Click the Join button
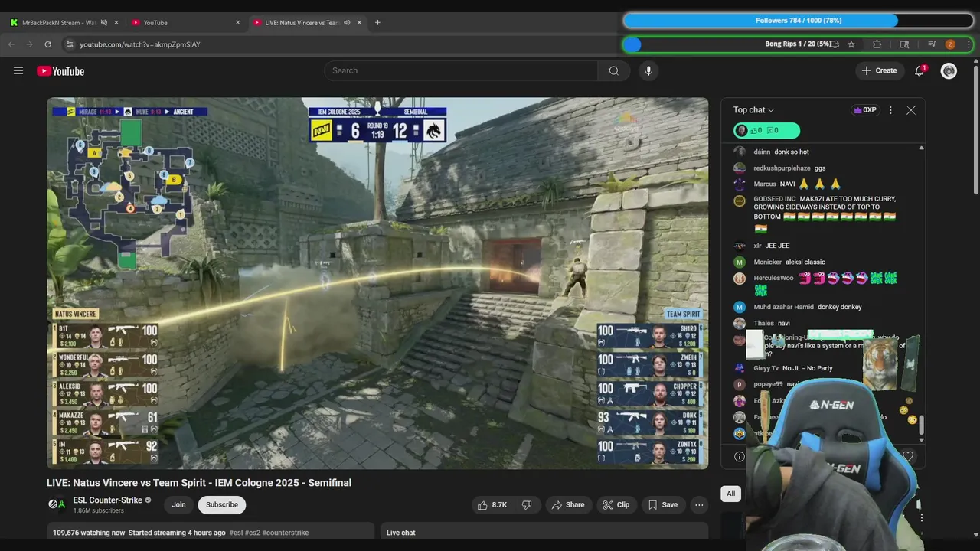This screenshot has height=551, width=980. point(178,505)
